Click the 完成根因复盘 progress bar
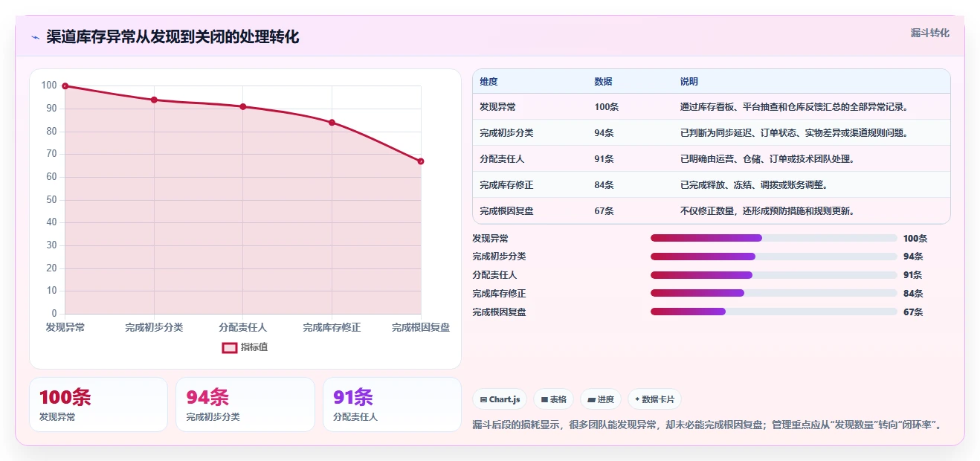Image resolution: width=980 pixels, height=461 pixels. point(774,312)
